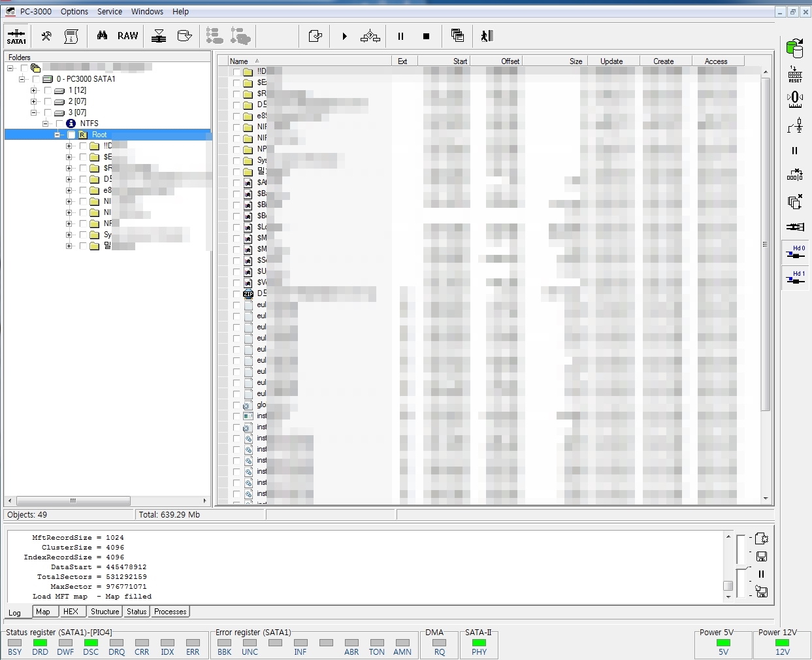Click the RESET counter icon in right sidebar
Screen dimensions: 812x660
[794, 74]
